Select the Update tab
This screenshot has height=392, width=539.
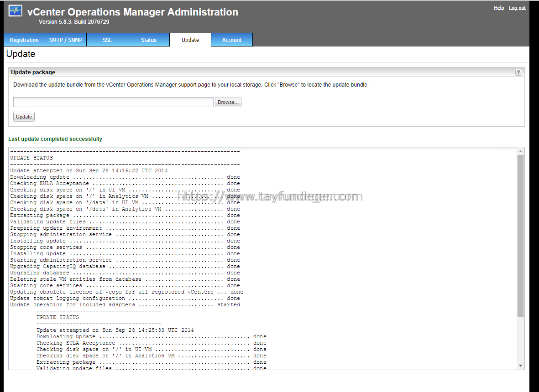[190, 40]
